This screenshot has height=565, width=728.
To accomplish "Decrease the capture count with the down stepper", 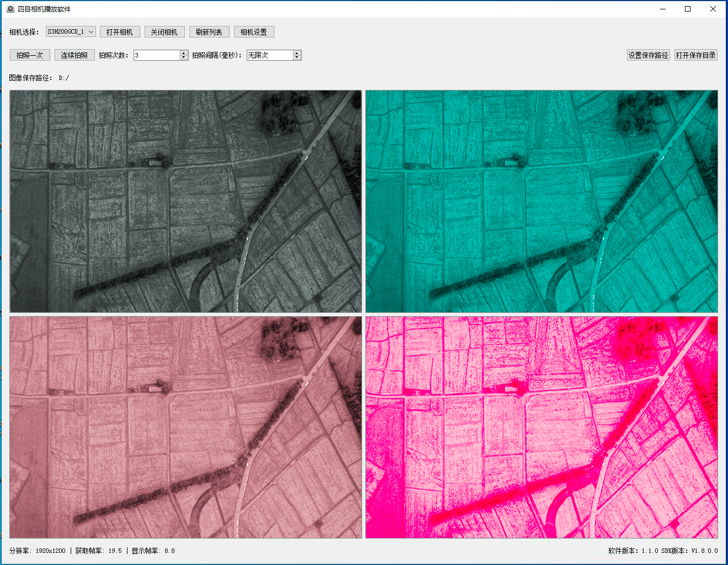I will [183, 57].
